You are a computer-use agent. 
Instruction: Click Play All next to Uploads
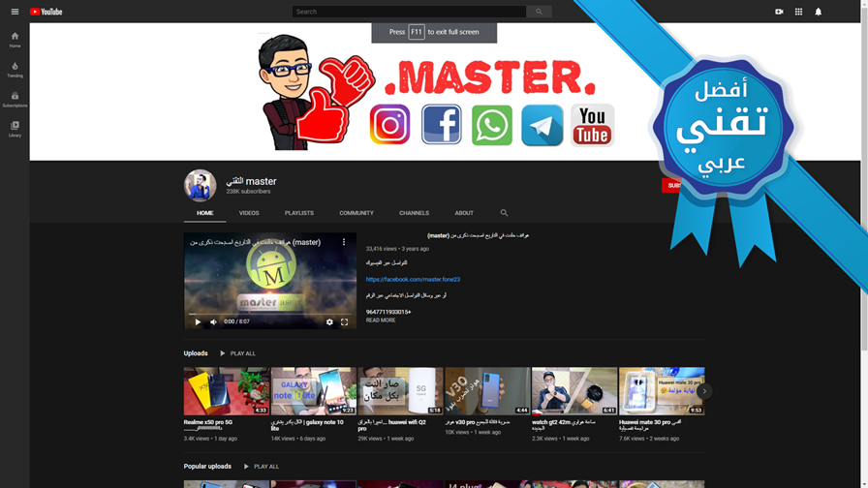(237, 353)
